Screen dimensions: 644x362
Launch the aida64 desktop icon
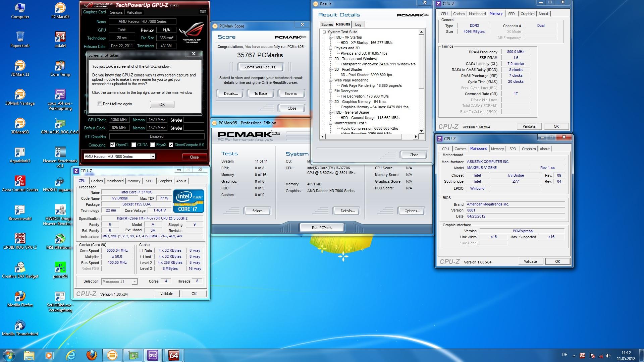tap(60, 40)
